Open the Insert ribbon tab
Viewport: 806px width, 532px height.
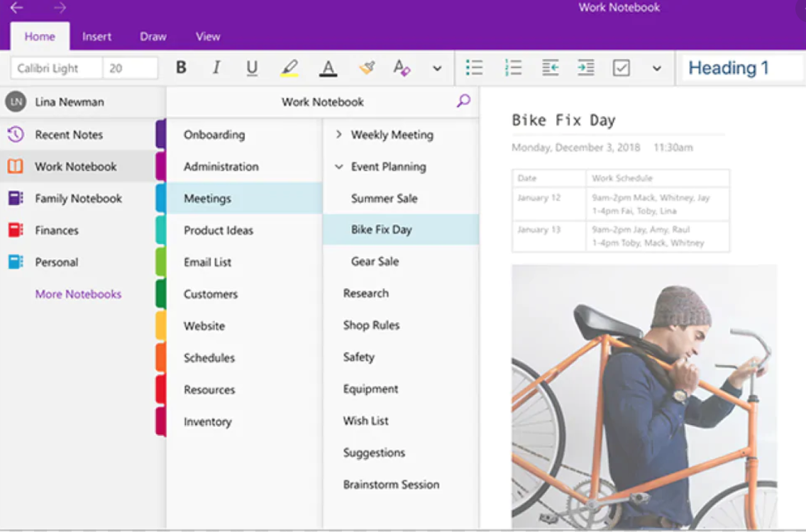tap(96, 36)
